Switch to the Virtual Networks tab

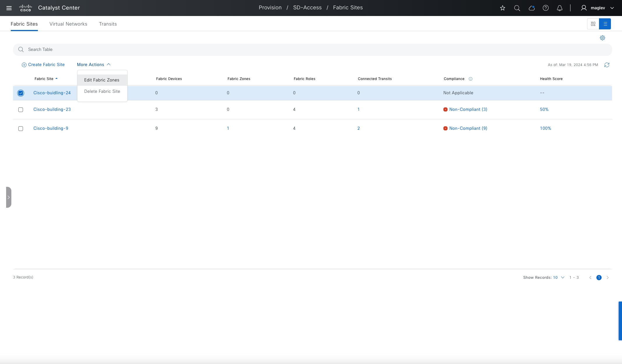(x=68, y=24)
